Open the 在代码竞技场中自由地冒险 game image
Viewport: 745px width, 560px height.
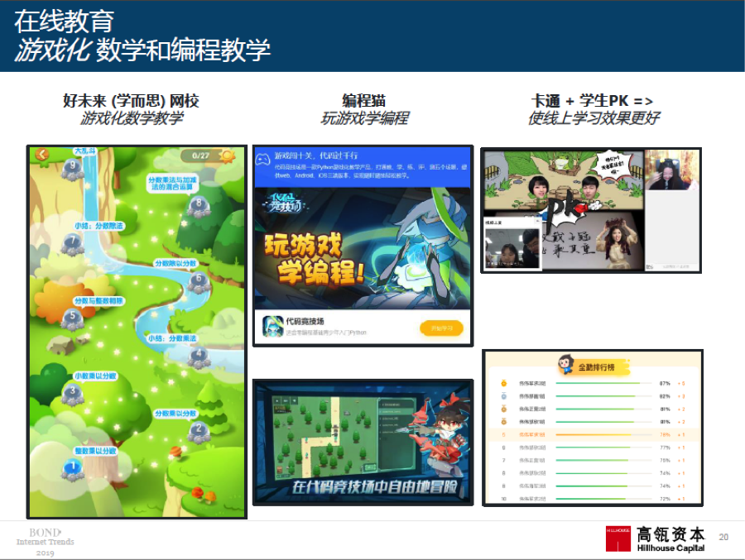pos(363,443)
